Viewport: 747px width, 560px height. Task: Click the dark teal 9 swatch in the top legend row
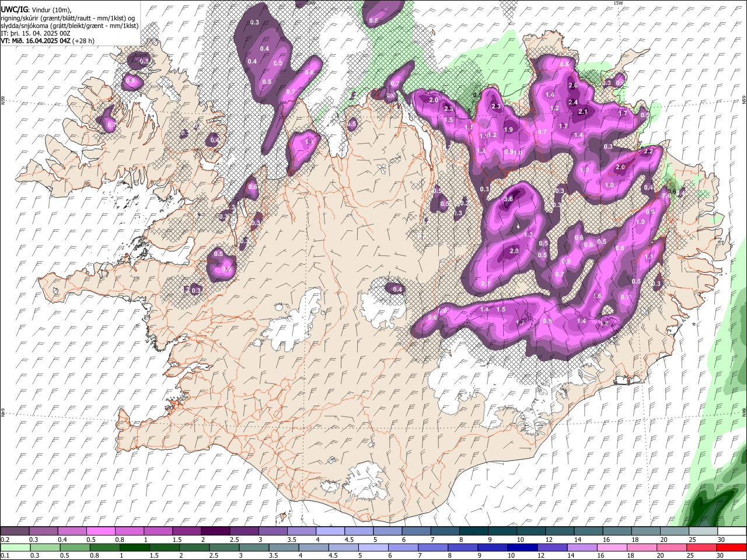point(503,531)
